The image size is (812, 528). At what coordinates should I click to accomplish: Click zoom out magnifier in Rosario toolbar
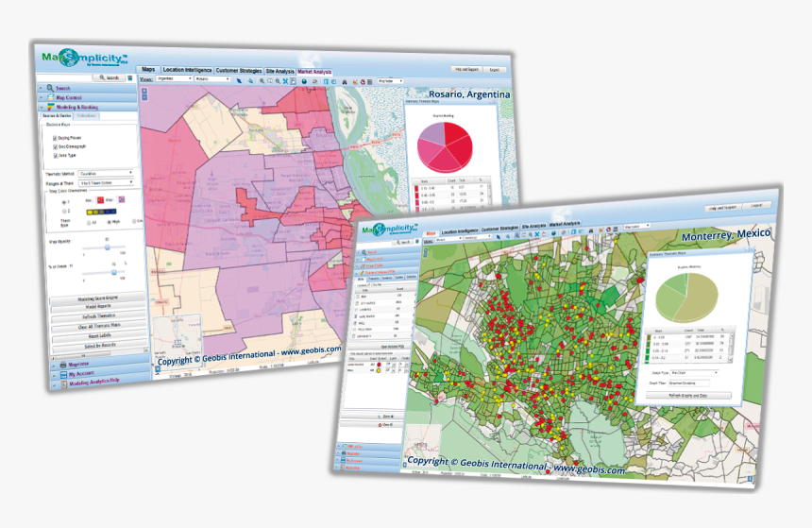coord(279,81)
